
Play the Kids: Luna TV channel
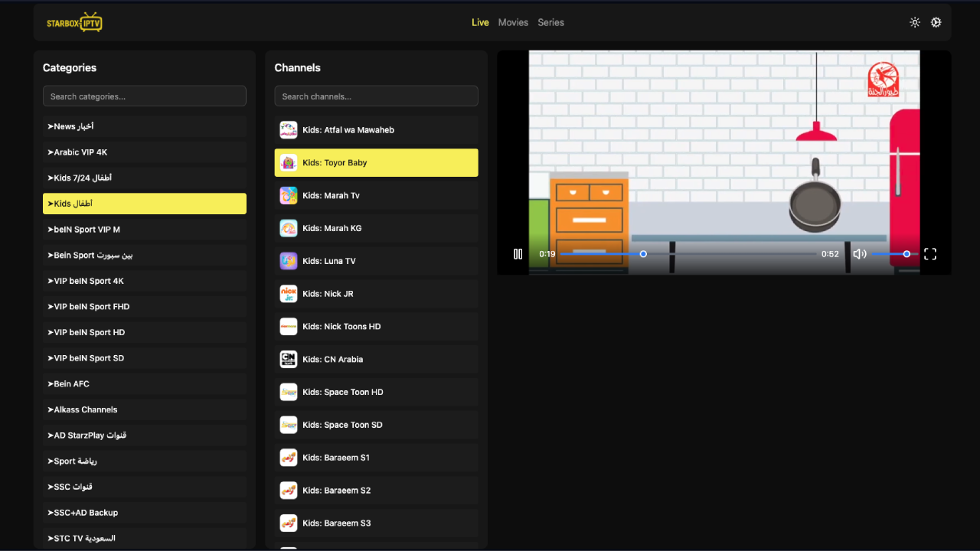coord(377,261)
